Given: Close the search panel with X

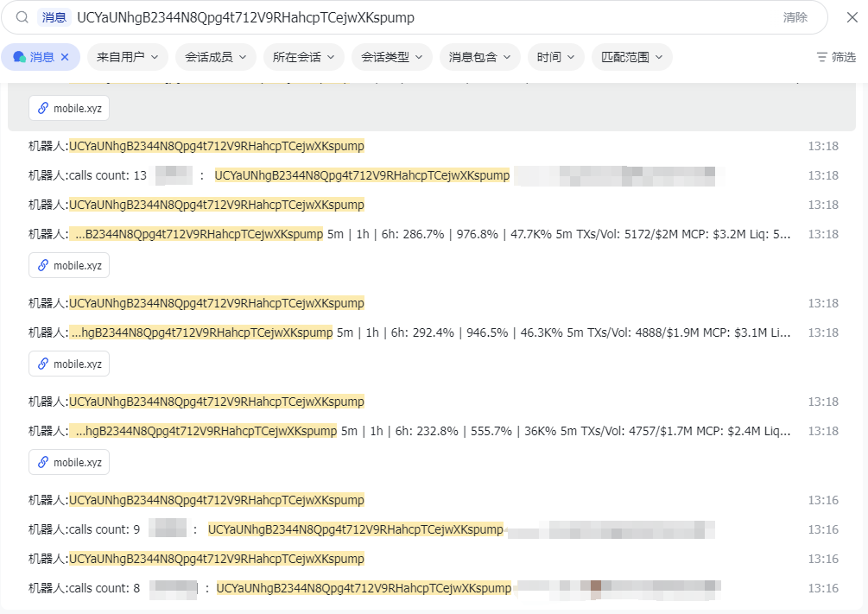Looking at the screenshot, I should [x=852, y=17].
